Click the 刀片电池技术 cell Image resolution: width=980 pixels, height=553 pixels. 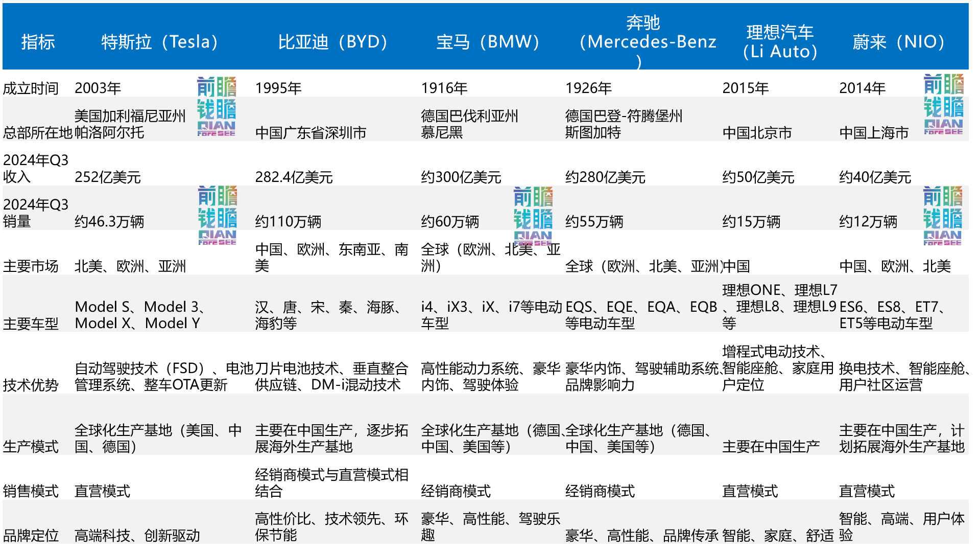331,376
